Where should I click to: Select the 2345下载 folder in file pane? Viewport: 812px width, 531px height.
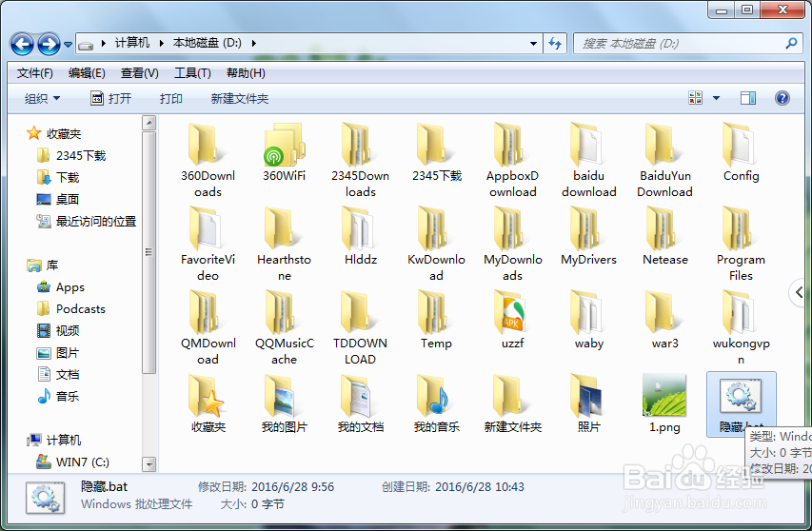pyautogui.click(x=437, y=152)
